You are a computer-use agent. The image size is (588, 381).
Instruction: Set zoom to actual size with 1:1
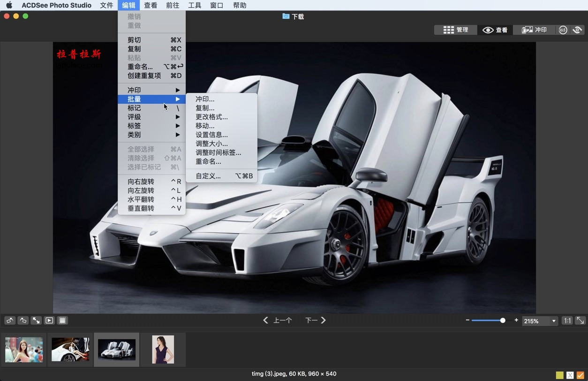(x=567, y=320)
